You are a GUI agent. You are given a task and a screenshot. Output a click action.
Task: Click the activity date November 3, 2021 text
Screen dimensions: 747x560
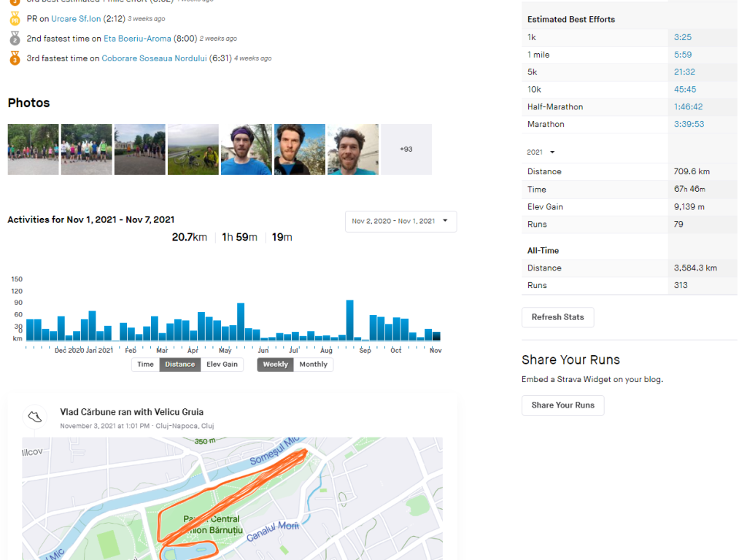point(105,426)
